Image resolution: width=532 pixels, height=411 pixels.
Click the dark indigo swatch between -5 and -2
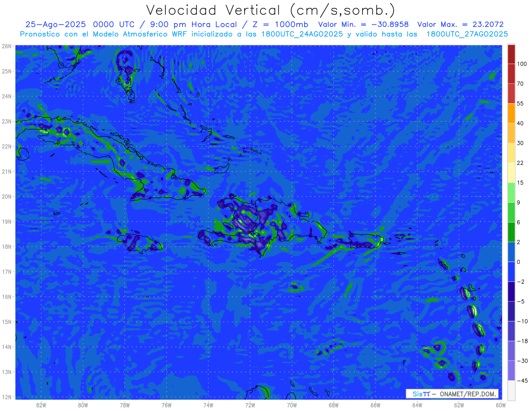point(511,291)
